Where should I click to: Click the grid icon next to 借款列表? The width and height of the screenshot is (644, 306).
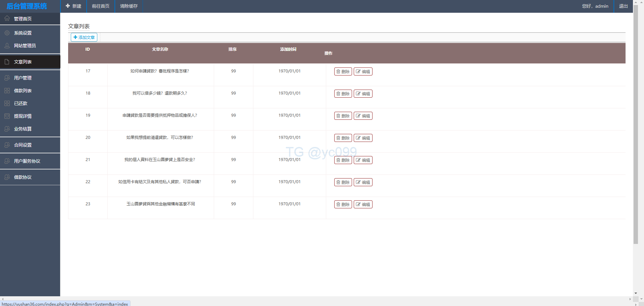(x=7, y=91)
